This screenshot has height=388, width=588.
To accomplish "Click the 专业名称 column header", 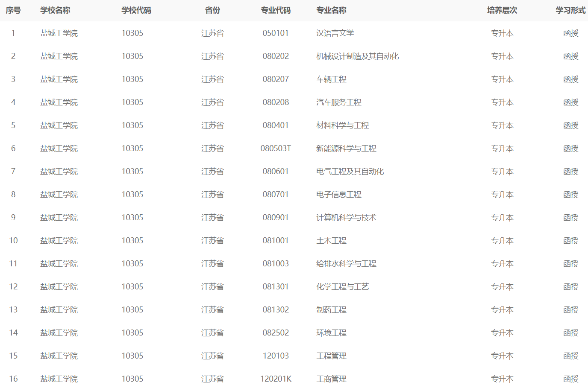I will [331, 10].
